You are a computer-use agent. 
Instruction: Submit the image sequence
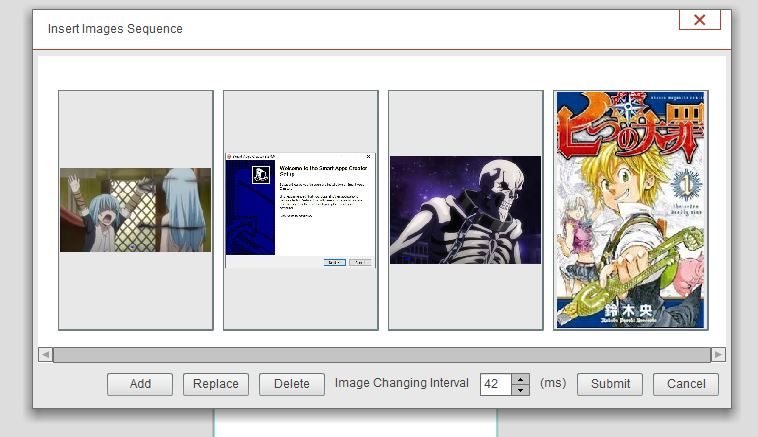610,384
